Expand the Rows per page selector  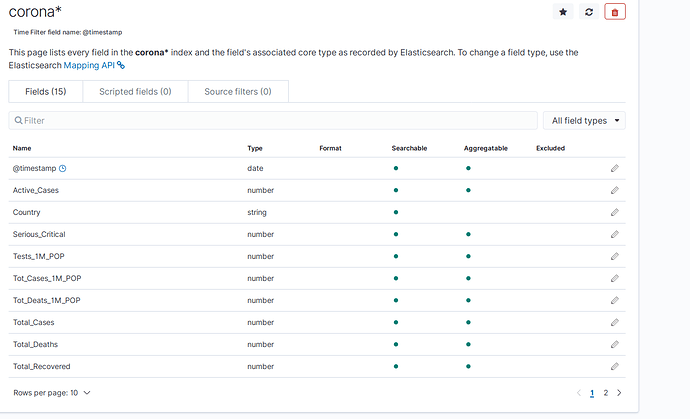coord(52,393)
